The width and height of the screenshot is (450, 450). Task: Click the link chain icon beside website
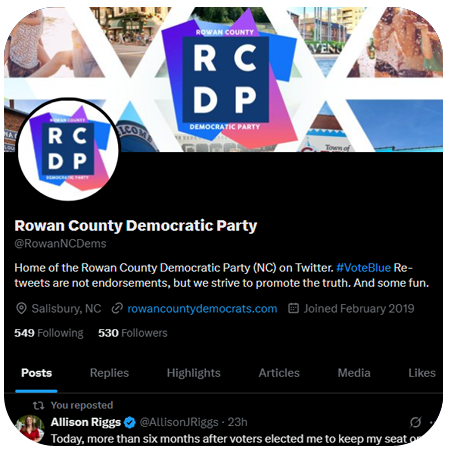coord(117,308)
